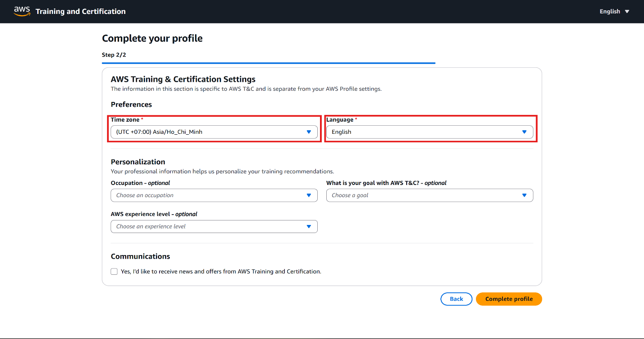This screenshot has width=644, height=339.
Task: Click the "Complete your profile" heading
Action: 152,39
